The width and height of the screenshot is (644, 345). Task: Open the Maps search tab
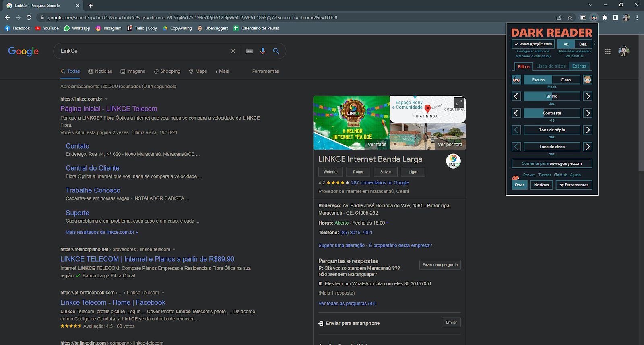198,71
